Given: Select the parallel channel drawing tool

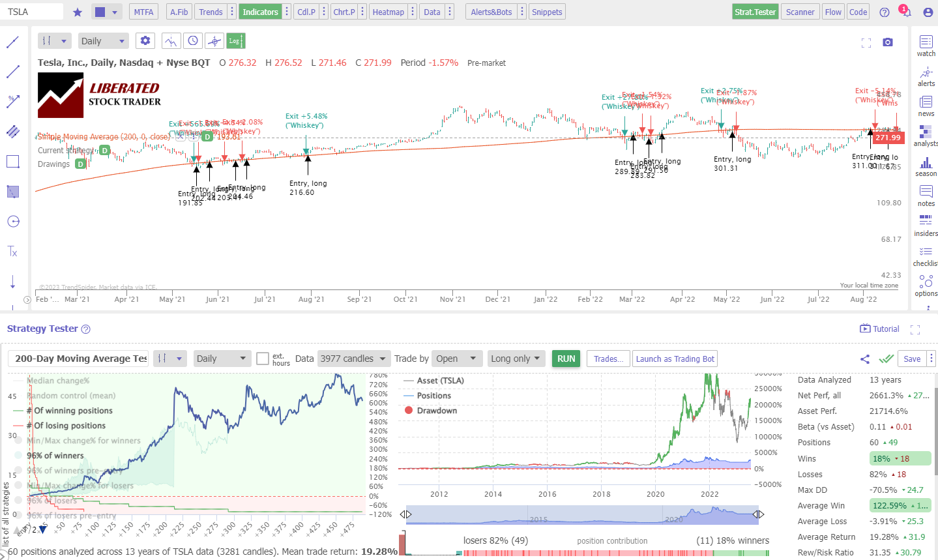Looking at the screenshot, I should pyautogui.click(x=13, y=132).
